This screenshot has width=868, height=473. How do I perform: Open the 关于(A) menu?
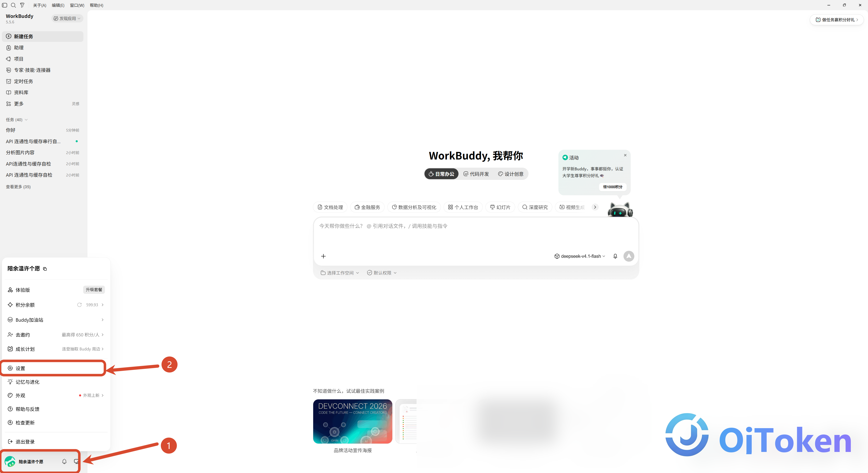pos(40,5)
